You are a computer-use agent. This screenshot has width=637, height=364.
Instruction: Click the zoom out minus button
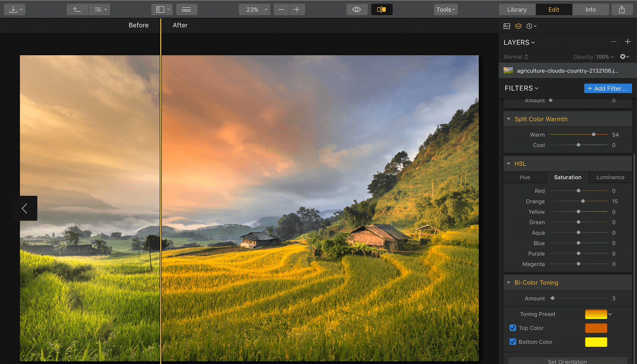[x=281, y=9]
